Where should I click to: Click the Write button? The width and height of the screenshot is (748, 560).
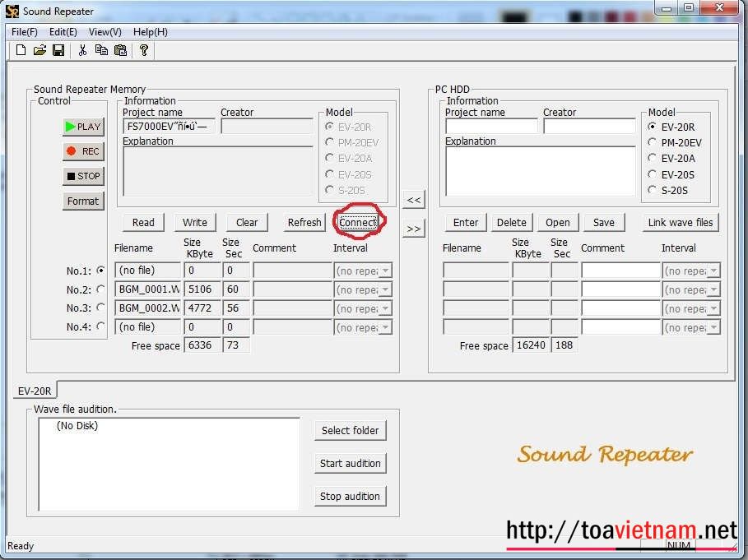(x=195, y=223)
